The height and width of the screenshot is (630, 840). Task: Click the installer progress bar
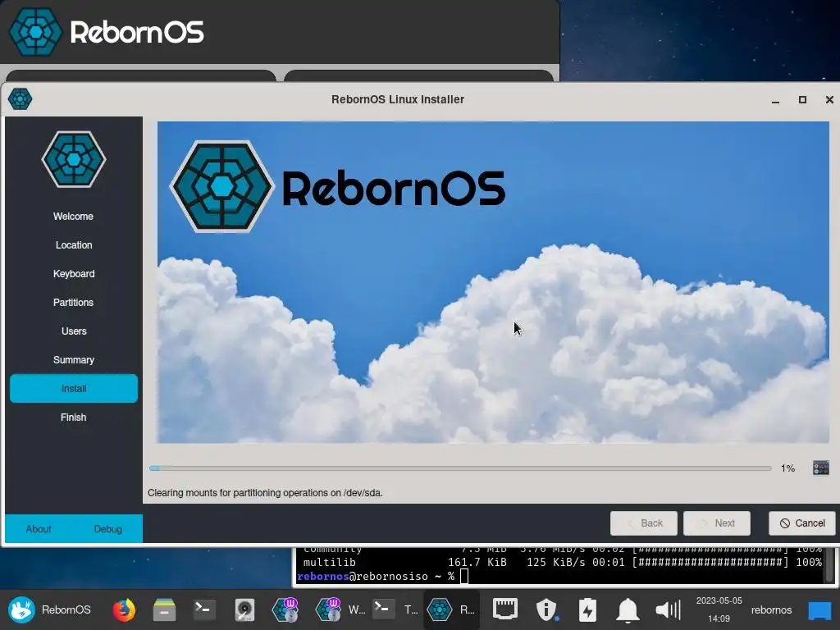click(460, 468)
